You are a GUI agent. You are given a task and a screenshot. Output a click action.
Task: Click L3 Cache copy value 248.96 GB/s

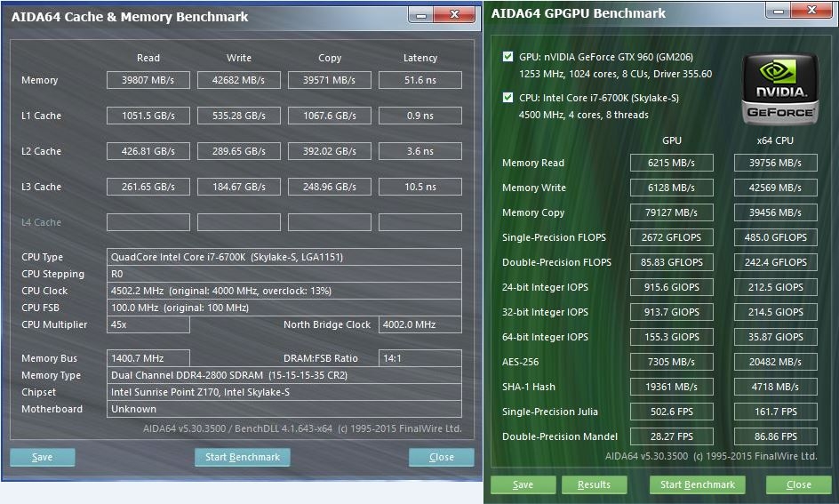pos(330,187)
